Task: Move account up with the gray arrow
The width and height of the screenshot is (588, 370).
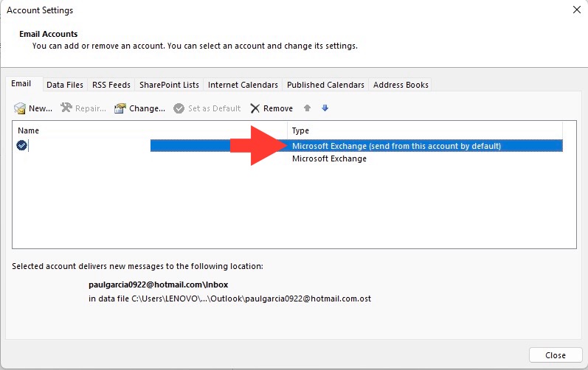Action: (x=307, y=108)
